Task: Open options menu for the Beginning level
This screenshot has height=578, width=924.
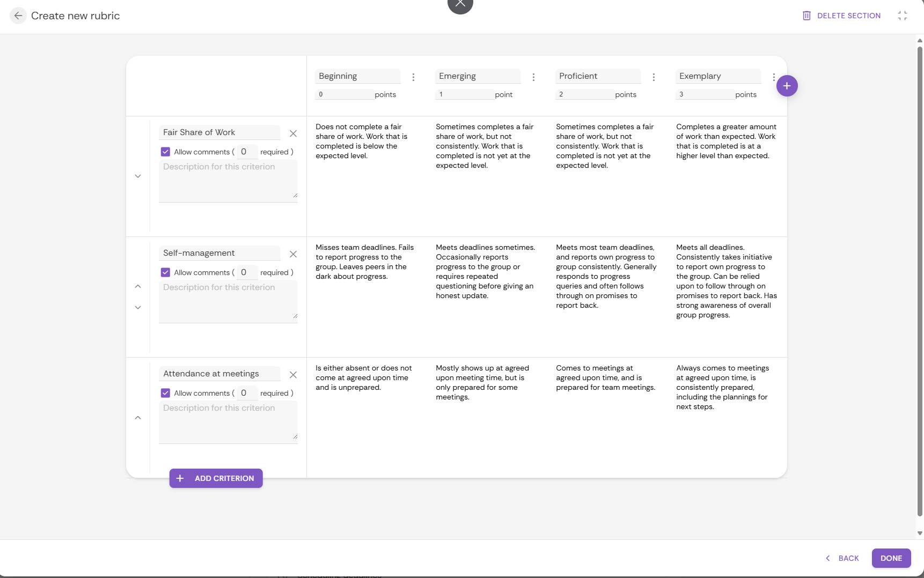Action: [413, 77]
